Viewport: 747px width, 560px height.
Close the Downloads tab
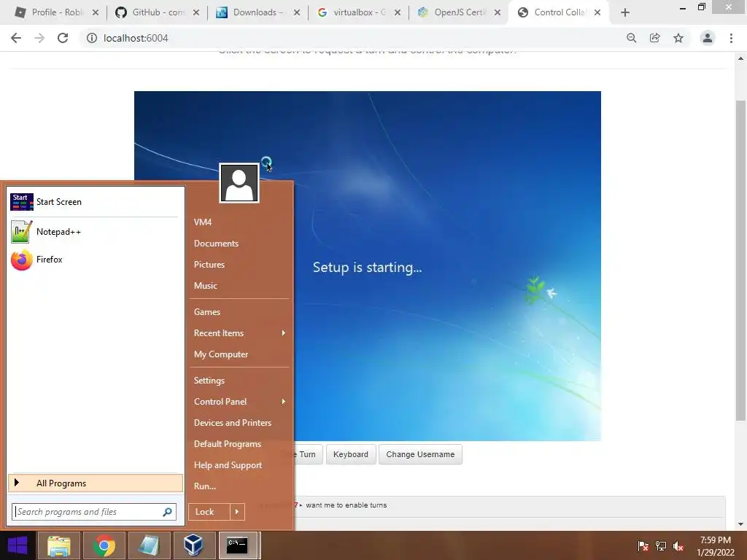[297, 12]
